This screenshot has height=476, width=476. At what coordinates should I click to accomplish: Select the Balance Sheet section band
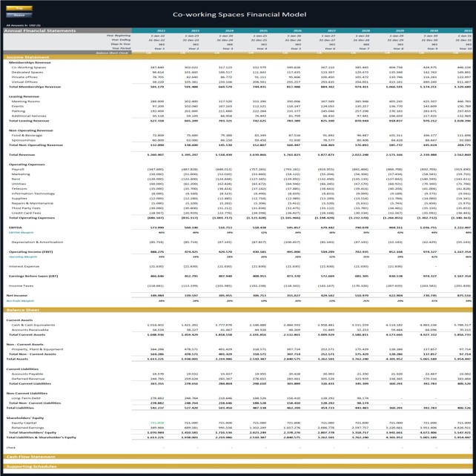(x=238, y=310)
